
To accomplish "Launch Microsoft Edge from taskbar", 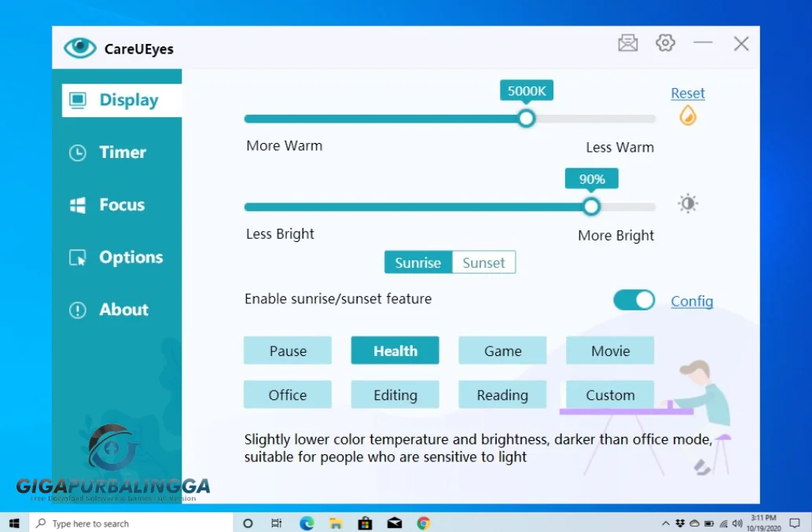I will pos(307,523).
